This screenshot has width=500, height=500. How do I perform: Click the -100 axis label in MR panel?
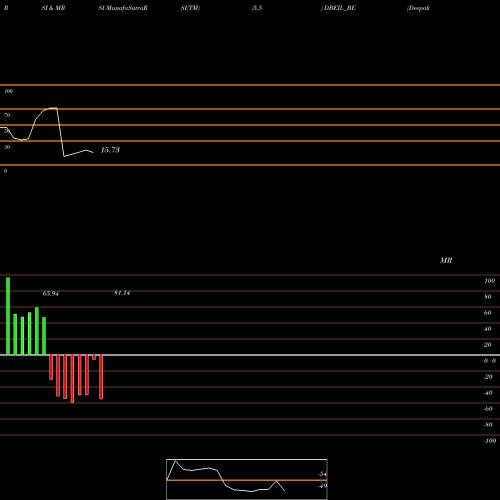[x=490, y=441]
